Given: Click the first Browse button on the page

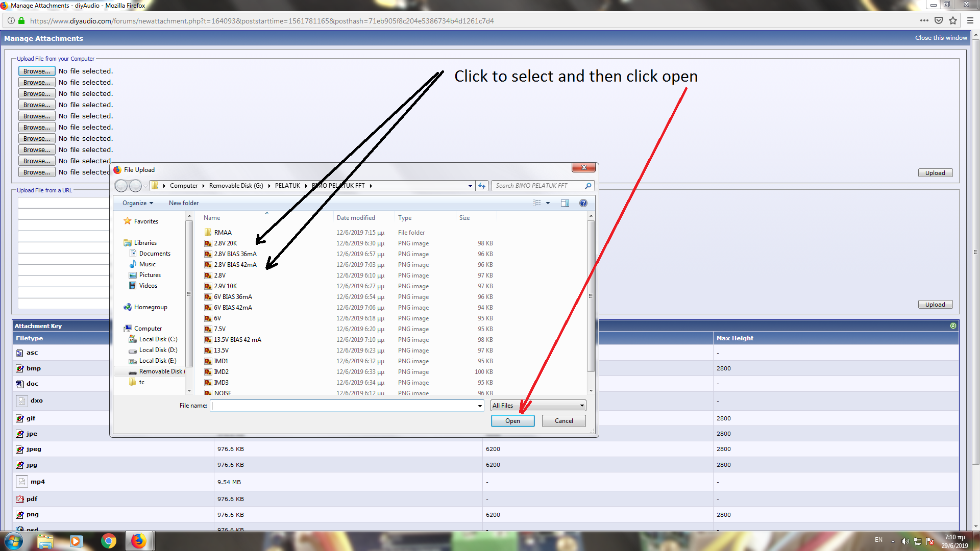Looking at the screenshot, I should pos(37,71).
